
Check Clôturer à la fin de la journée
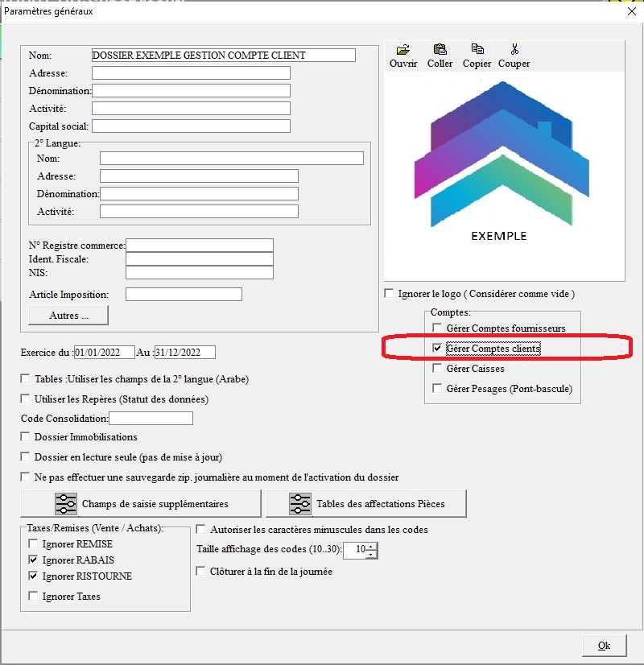(201, 572)
